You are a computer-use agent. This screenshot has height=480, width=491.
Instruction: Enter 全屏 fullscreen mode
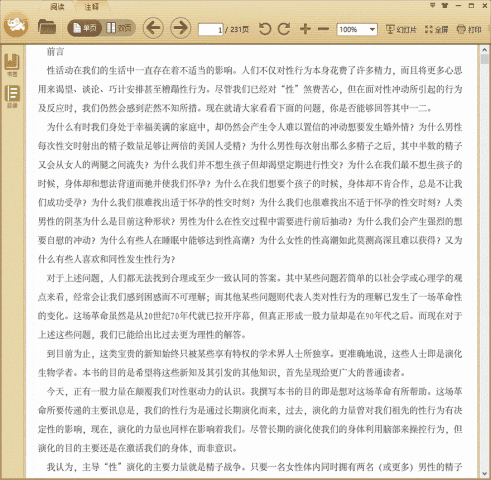(x=437, y=29)
